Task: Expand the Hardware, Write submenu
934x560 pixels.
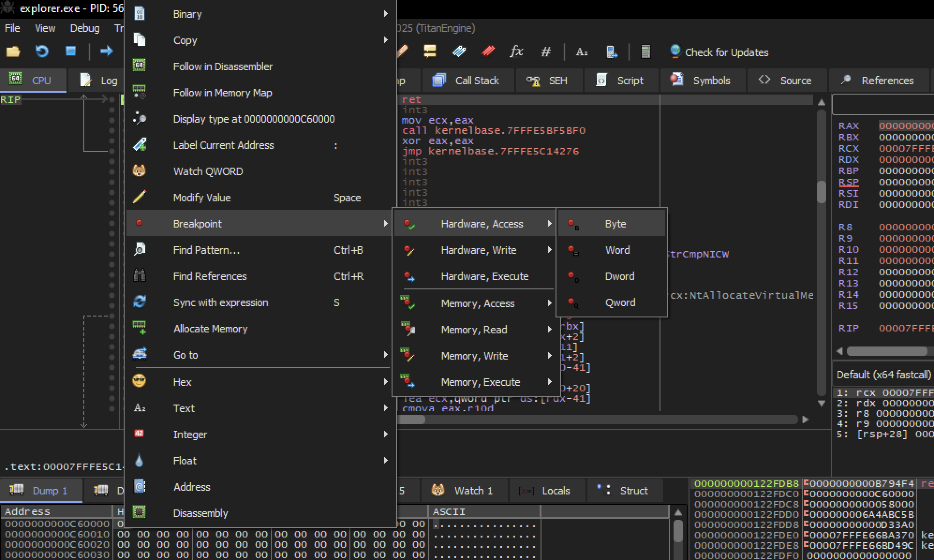Action: (475, 250)
